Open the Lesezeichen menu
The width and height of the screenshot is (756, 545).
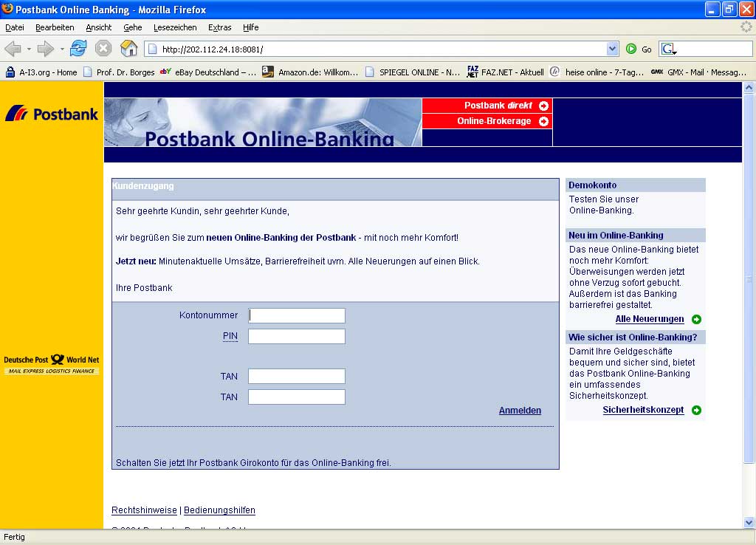coord(175,27)
